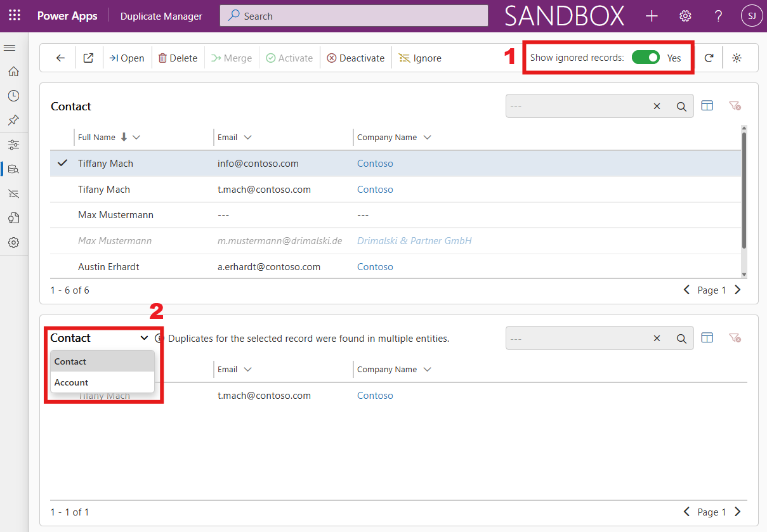
Task: Open Recent items clock in the sidebar
Action: tap(13, 96)
